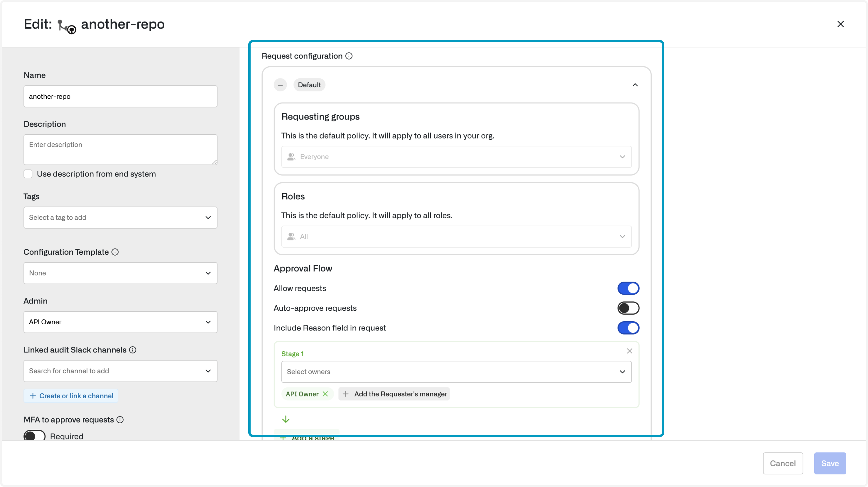Click the MFA to approve requests info icon

pos(120,419)
